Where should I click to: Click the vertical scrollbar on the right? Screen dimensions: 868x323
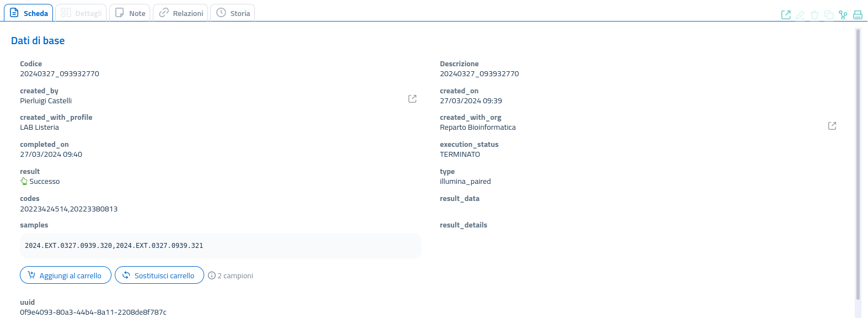[858, 166]
